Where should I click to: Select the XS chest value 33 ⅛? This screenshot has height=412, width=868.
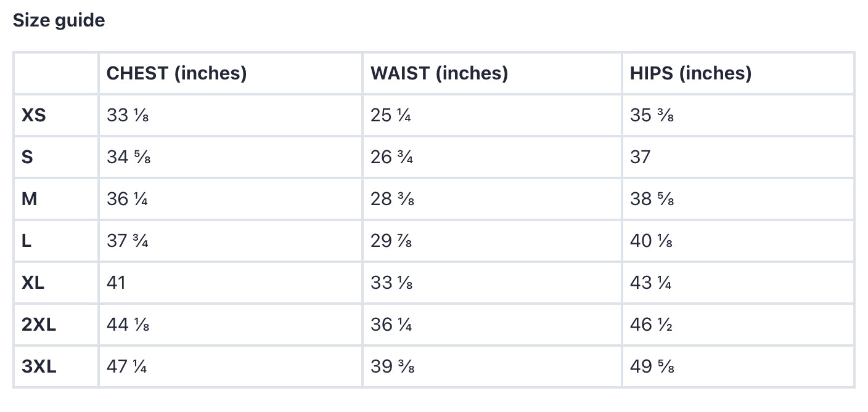point(128,115)
